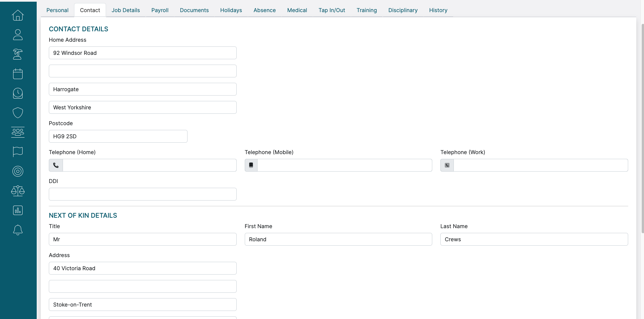Switch to the Payroll tab

[x=160, y=10]
